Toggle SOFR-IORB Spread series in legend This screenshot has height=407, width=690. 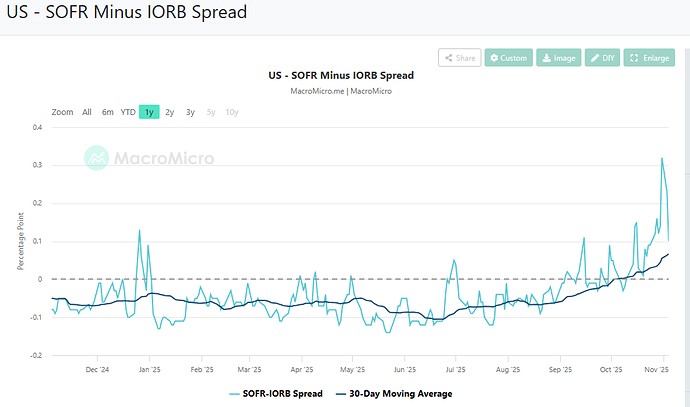276,394
